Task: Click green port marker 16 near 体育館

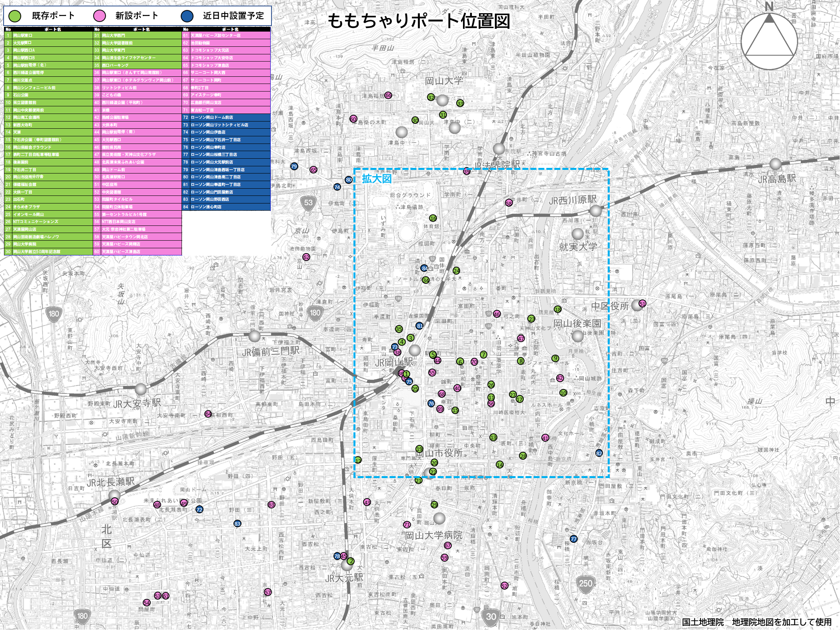Action: pyautogui.click(x=433, y=218)
